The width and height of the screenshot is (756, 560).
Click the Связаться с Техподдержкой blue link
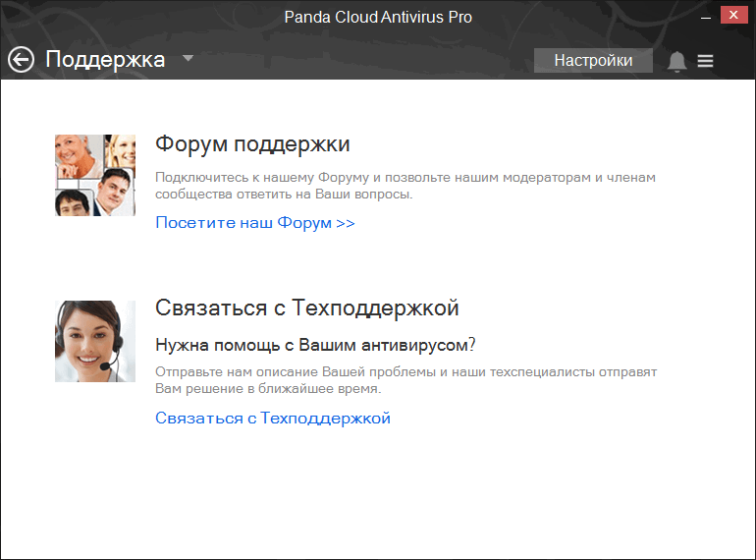[x=273, y=418]
